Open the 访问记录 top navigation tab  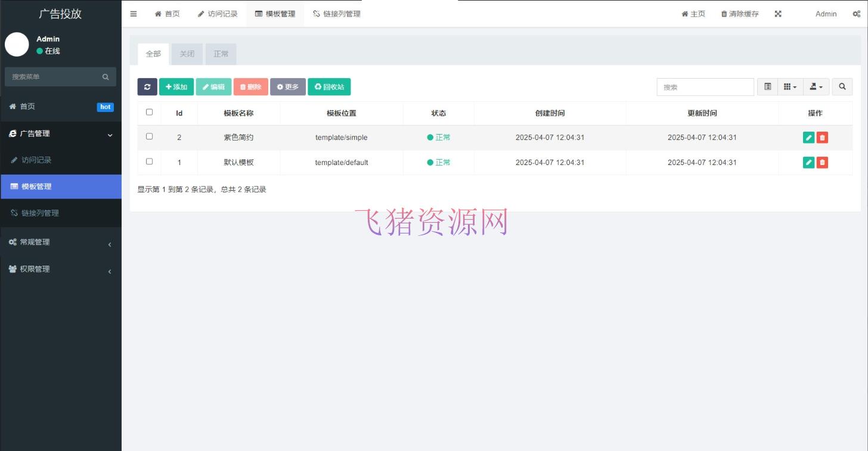click(218, 14)
